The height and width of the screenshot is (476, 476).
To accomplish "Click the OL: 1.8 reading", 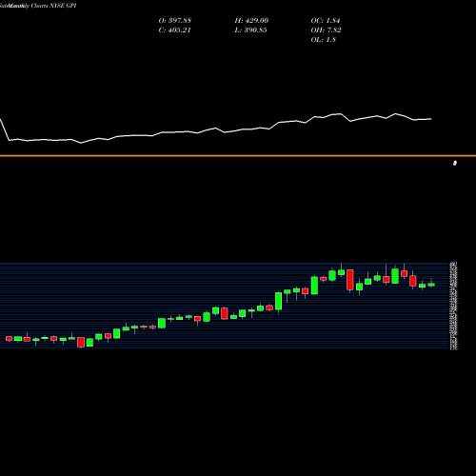I will click(324, 40).
